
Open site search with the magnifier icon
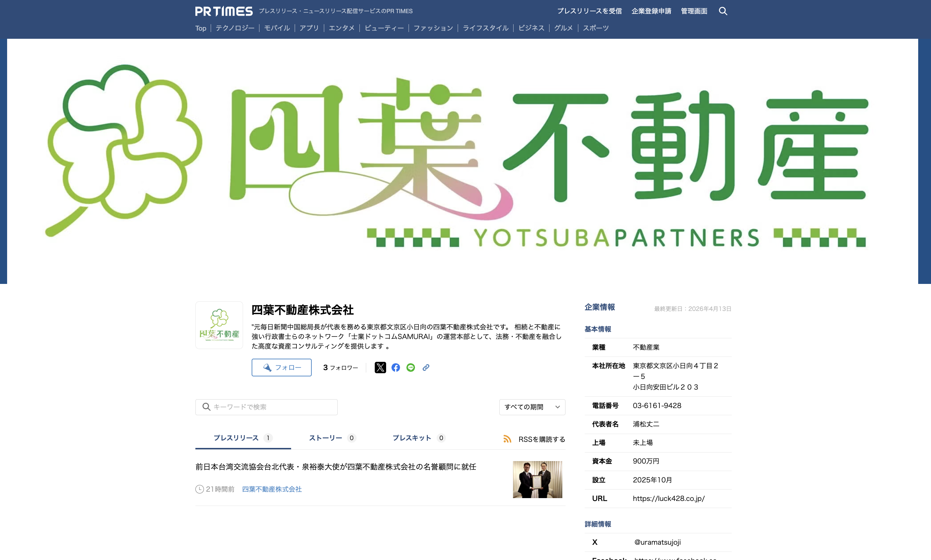click(x=723, y=11)
